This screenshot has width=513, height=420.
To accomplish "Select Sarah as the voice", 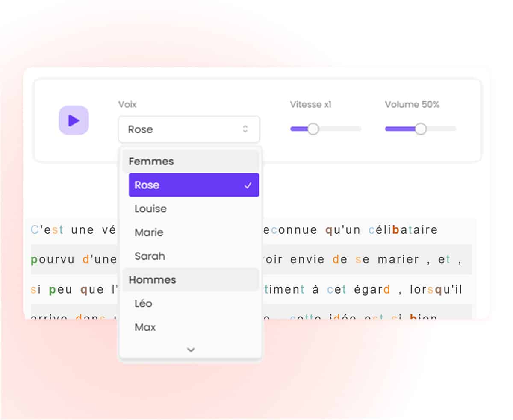I will [150, 256].
